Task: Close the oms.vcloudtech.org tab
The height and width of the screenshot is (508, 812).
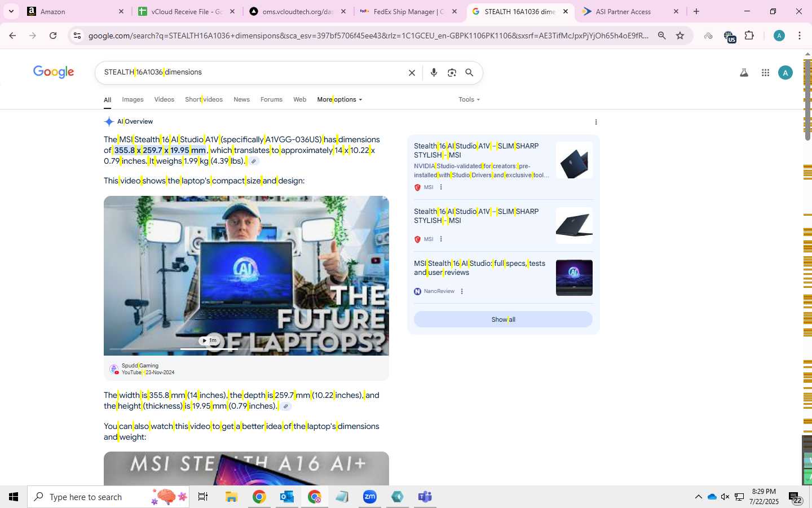Action: click(343, 11)
